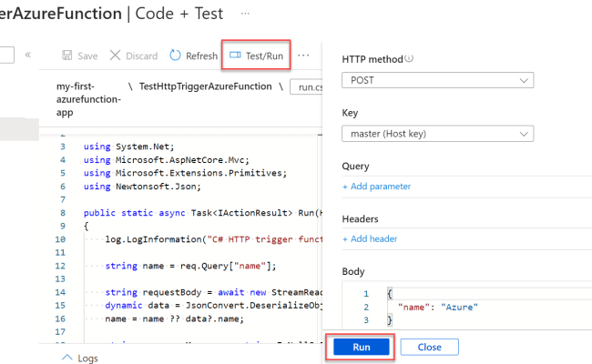This screenshot has height=364, width=592.
Task: Click the Save disk icon
Action: [67, 56]
